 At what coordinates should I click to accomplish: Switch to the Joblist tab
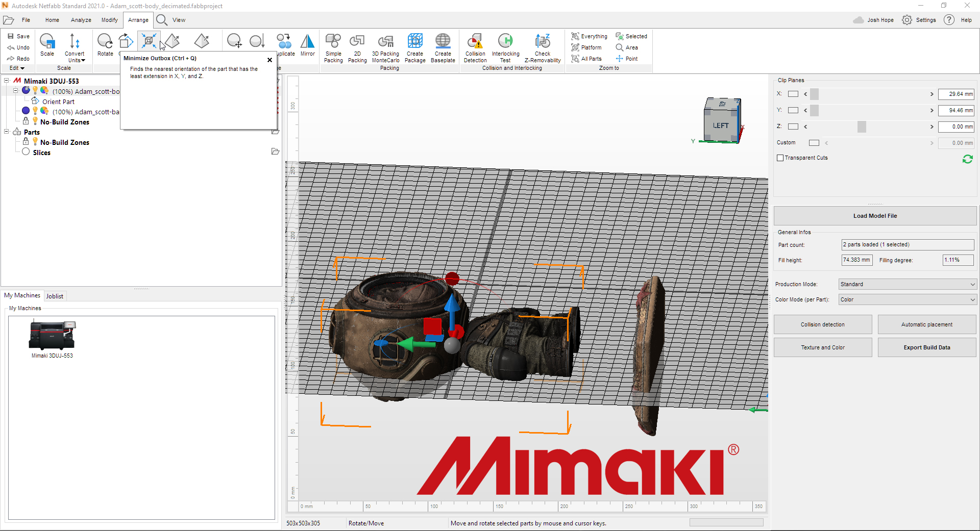pos(55,296)
